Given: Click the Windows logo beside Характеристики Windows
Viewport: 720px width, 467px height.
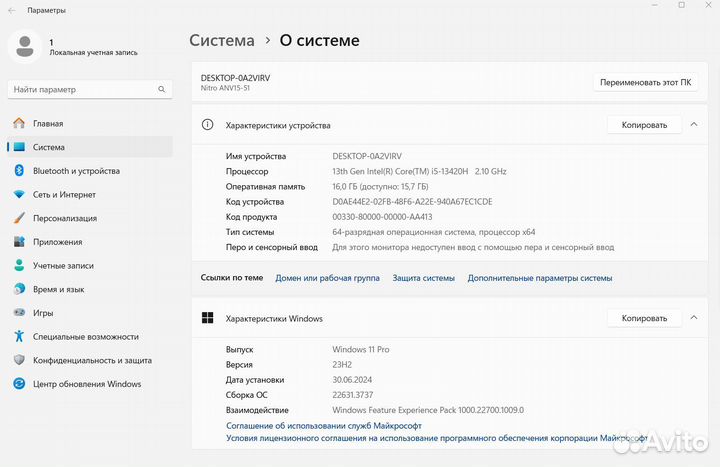Looking at the screenshot, I should (208, 318).
